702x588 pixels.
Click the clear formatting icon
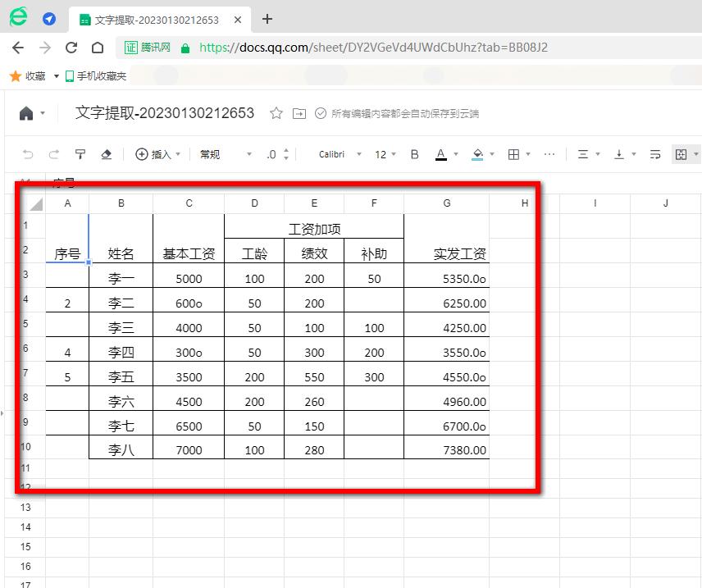(106, 154)
